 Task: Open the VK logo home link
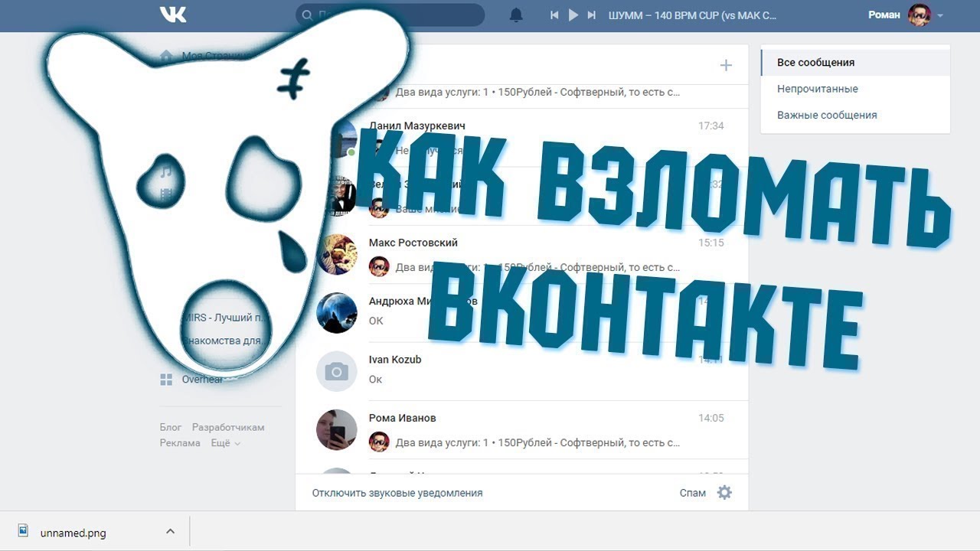pos(173,15)
